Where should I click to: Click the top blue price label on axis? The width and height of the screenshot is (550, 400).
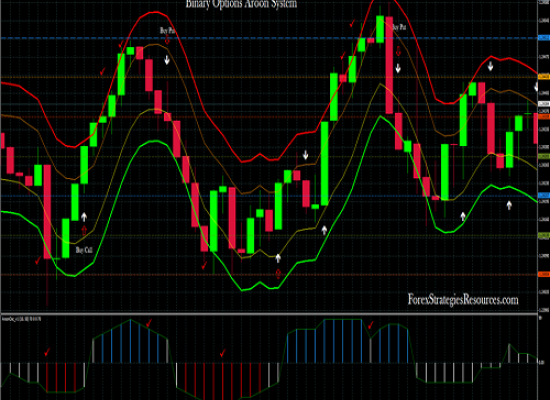pos(544,38)
